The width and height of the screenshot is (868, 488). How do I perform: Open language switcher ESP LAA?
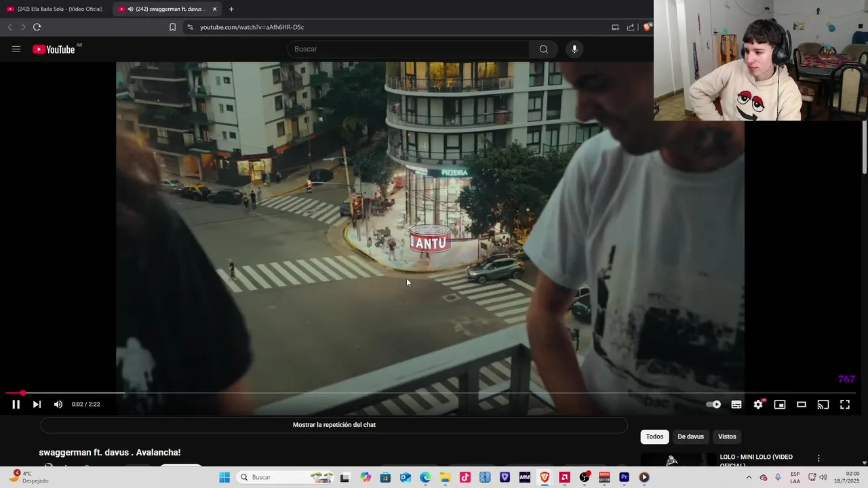tap(795, 477)
